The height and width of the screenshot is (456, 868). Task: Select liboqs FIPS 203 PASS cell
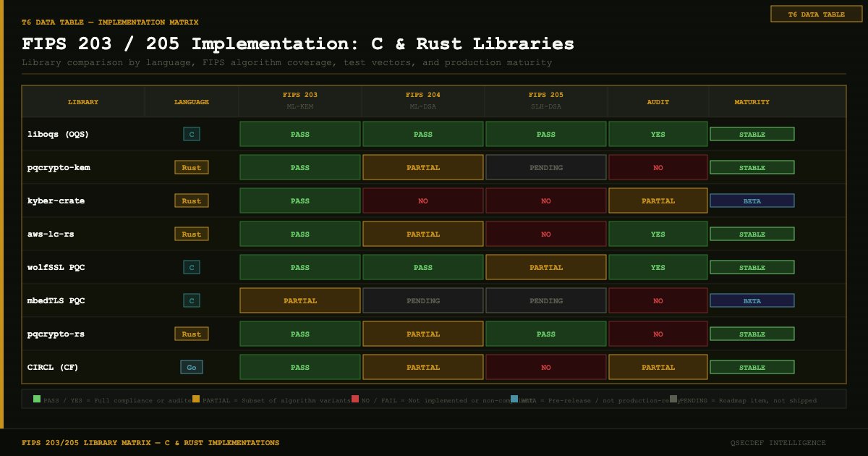300,134
